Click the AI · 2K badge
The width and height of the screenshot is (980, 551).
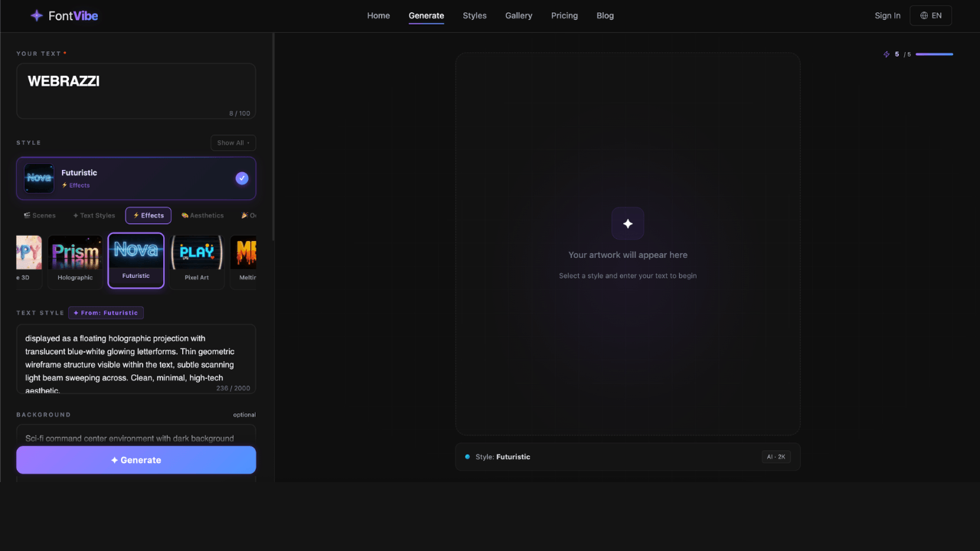point(776,457)
